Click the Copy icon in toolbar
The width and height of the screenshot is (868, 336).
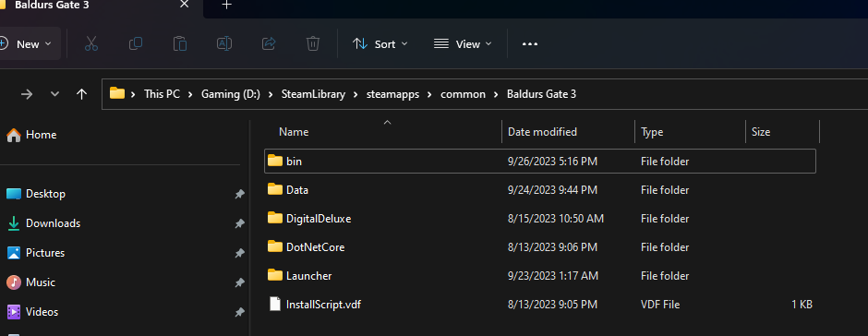pos(136,43)
